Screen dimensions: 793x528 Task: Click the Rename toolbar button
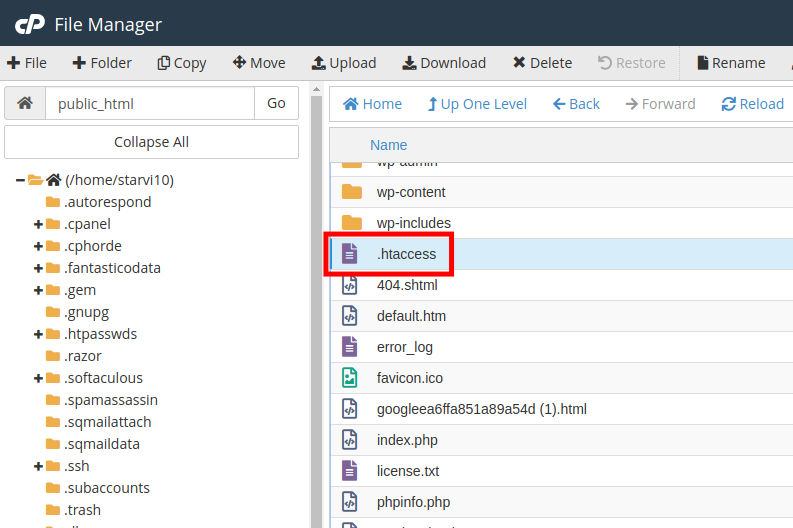coord(731,63)
